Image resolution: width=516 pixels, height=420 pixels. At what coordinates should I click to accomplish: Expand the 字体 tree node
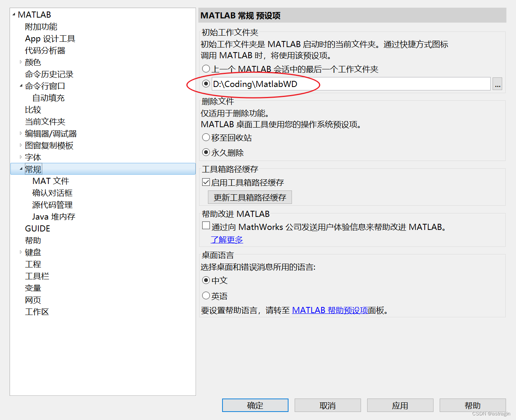(21, 157)
